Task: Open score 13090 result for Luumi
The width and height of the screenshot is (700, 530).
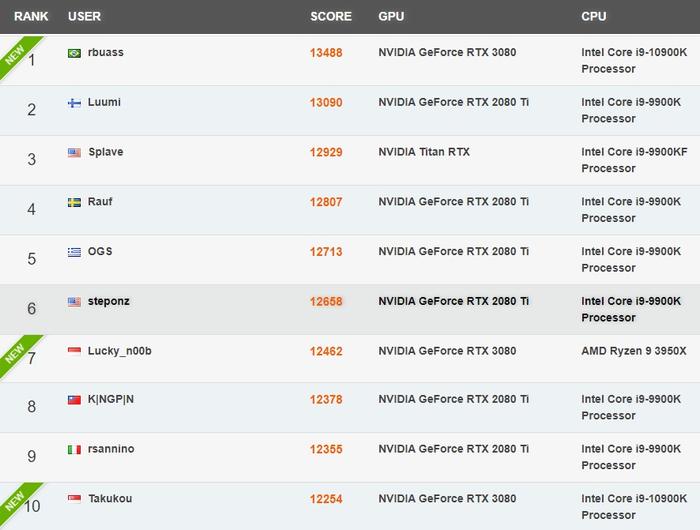Action: click(x=326, y=103)
